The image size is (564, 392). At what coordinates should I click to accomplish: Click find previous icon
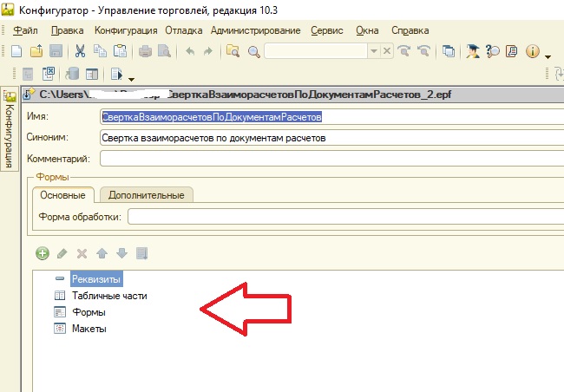[424, 51]
